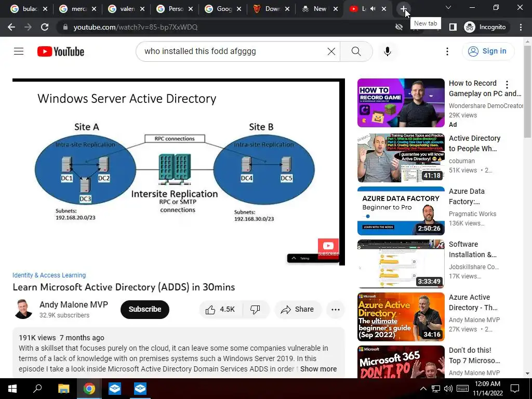Click the third-party cookies blocked eye icon
The width and height of the screenshot is (532, 399).
(399, 27)
